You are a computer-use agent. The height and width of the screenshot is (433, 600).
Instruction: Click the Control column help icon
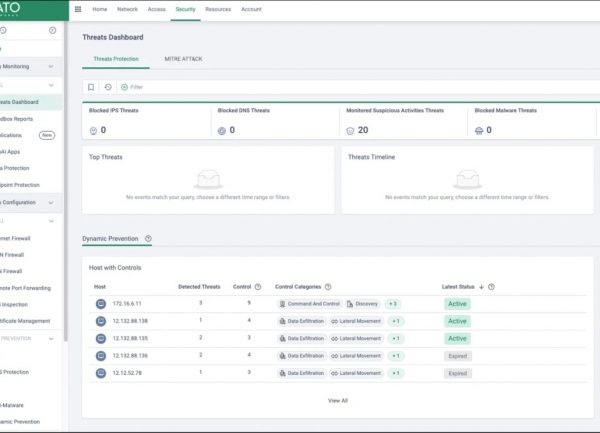pyautogui.click(x=258, y=287)
